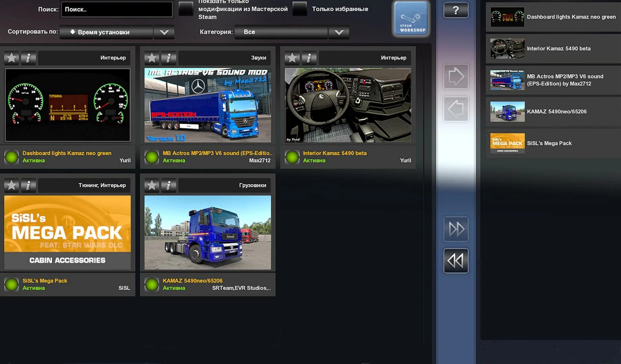Select KAMAZ 5490neo/65206 in active list
The image size is (621, 364).
click(553, 112)
